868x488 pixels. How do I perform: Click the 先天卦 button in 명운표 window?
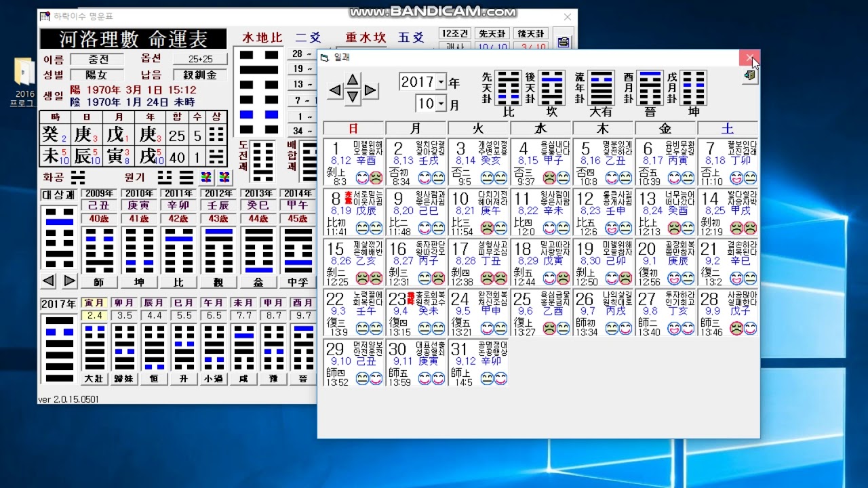[492, 33]
